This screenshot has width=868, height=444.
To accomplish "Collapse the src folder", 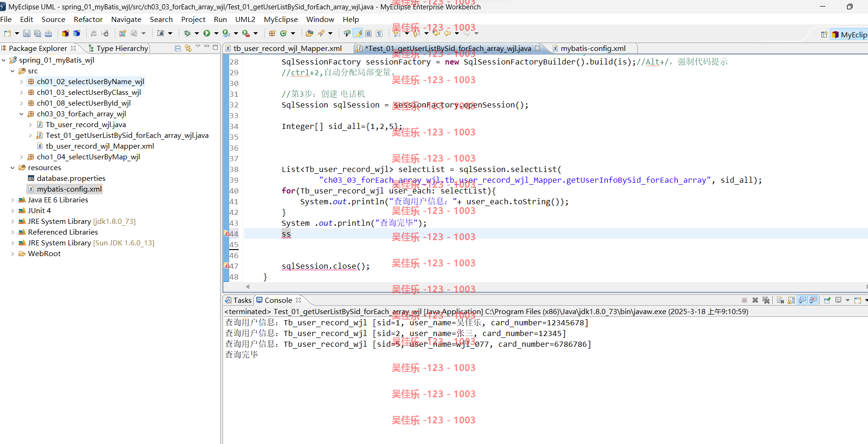I will point(13,71).
